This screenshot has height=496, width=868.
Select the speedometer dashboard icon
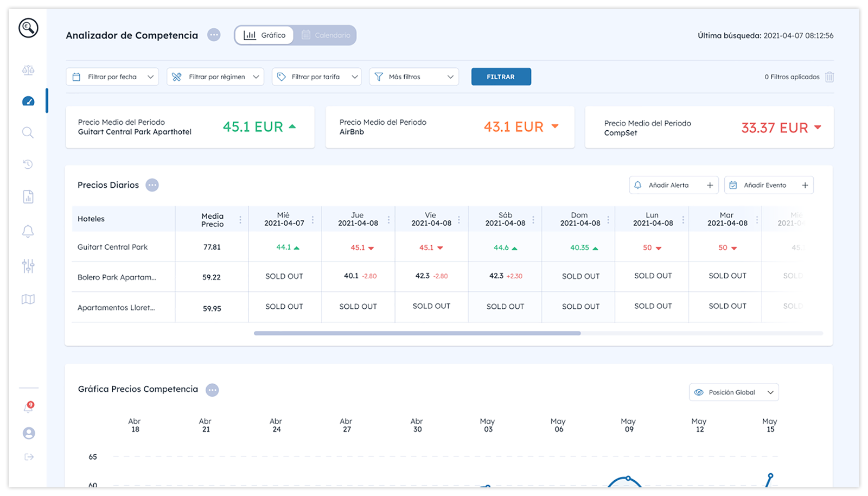28,101
